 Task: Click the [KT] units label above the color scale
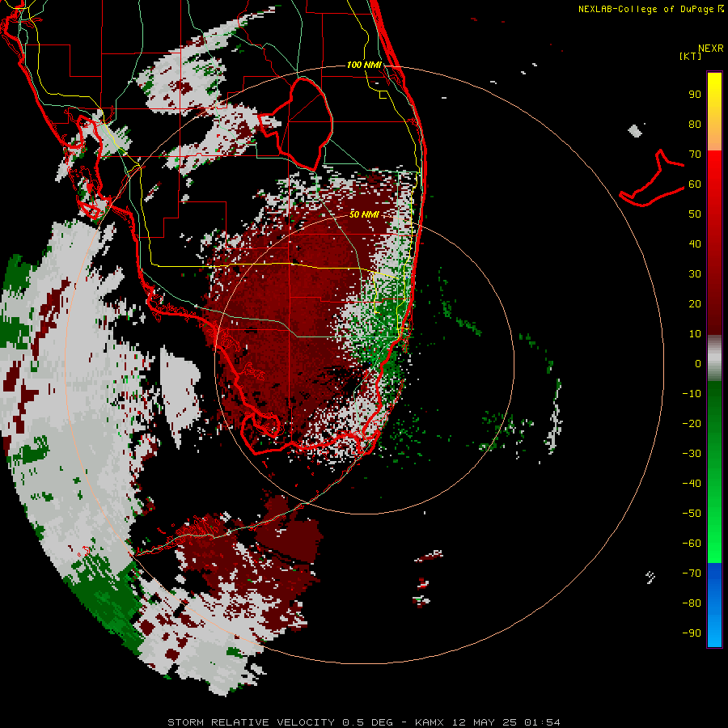pyautogui.click(x=690, y=56)
